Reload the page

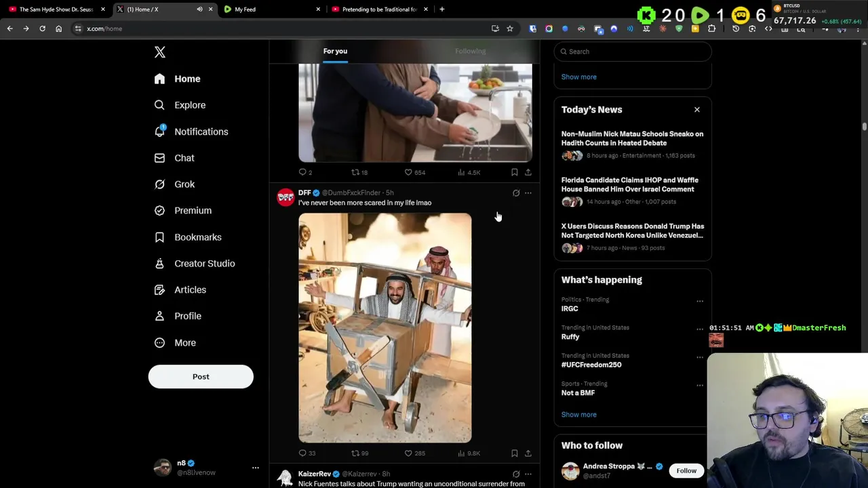[42, 28]
